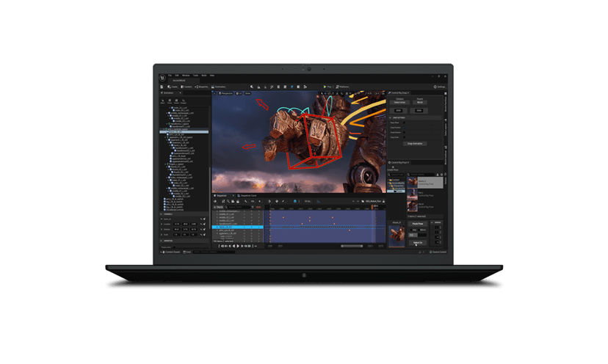Collapse the Animation section in left panel

[161, 241]
